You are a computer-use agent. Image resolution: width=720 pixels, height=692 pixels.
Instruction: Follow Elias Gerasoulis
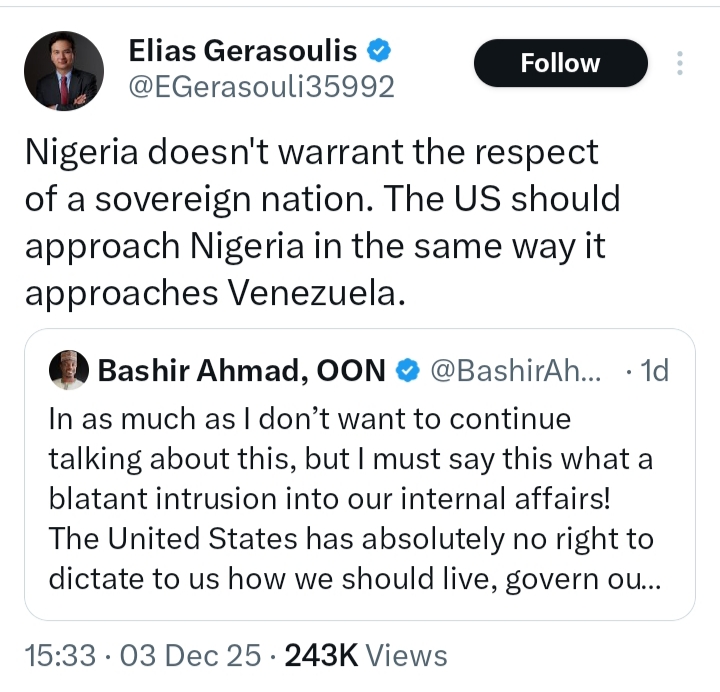pyautogui.click(x=560, y=63)
